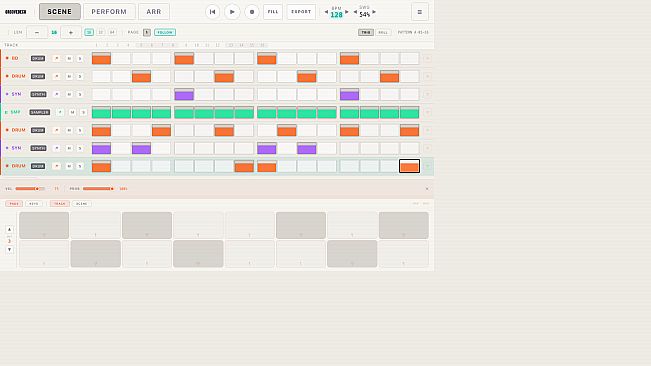Open the SMP track's arrow edit icon

(x=60, y=112)
